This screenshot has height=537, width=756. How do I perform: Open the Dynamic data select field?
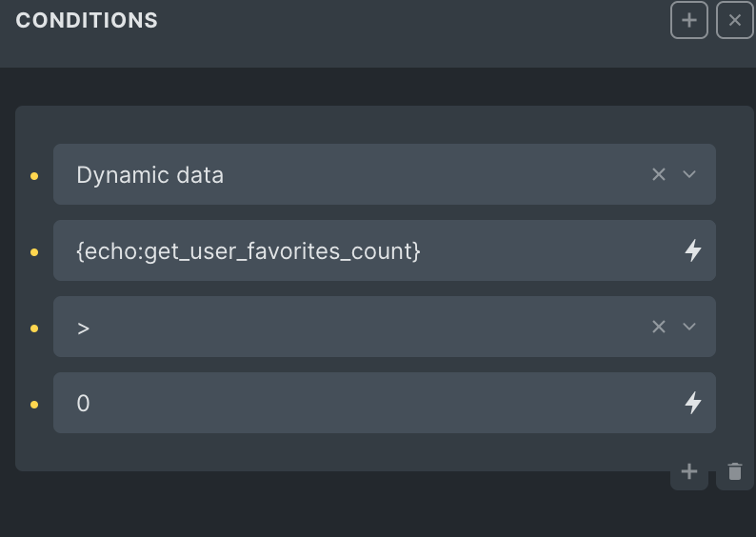[x=385, y=174]
